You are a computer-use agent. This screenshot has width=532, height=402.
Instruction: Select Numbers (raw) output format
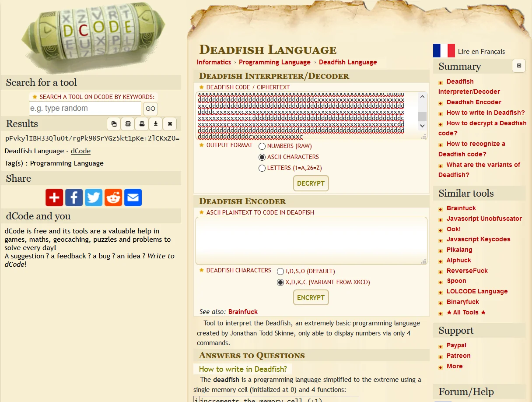[262, 146]
